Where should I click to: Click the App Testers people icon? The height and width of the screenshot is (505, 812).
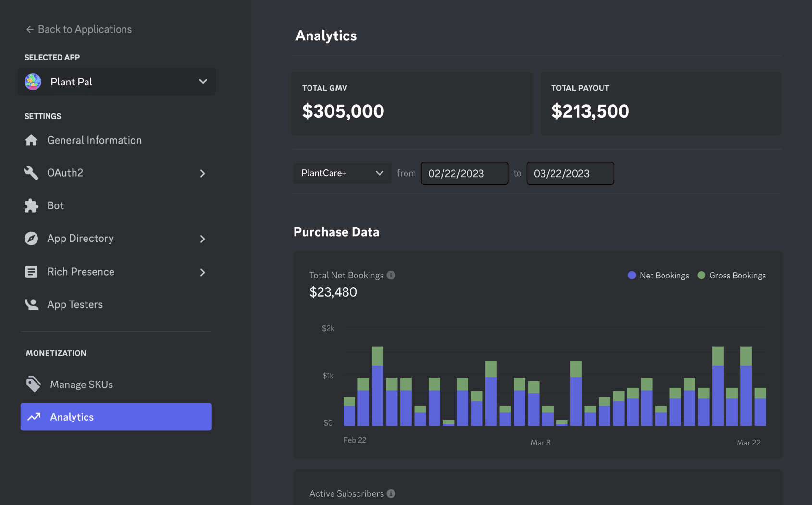point(31,305)
